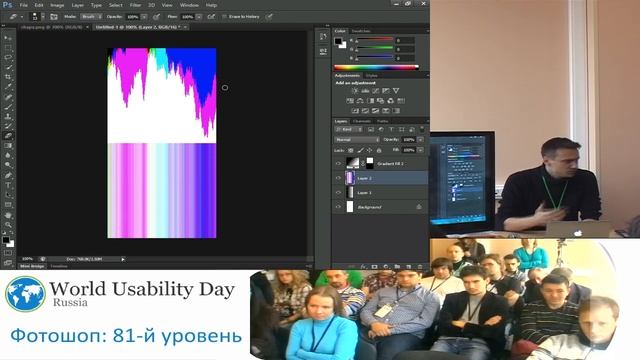Open the brush preset picker arrow

43,17
